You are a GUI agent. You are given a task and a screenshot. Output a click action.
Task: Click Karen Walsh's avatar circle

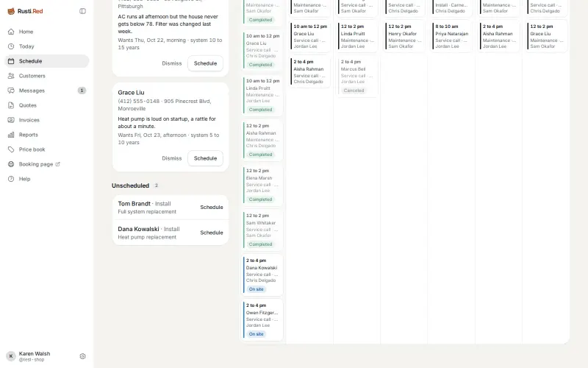pyautogui.click(x=11, y=356)
